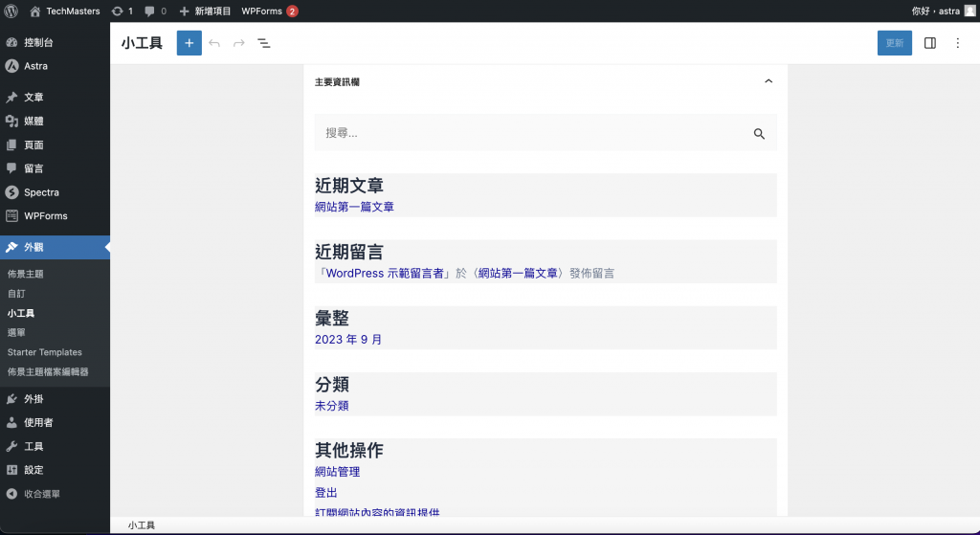Screen dimensions: 980x535
Task: Open 設定 settings in sidebar
Action: point(55,470)
